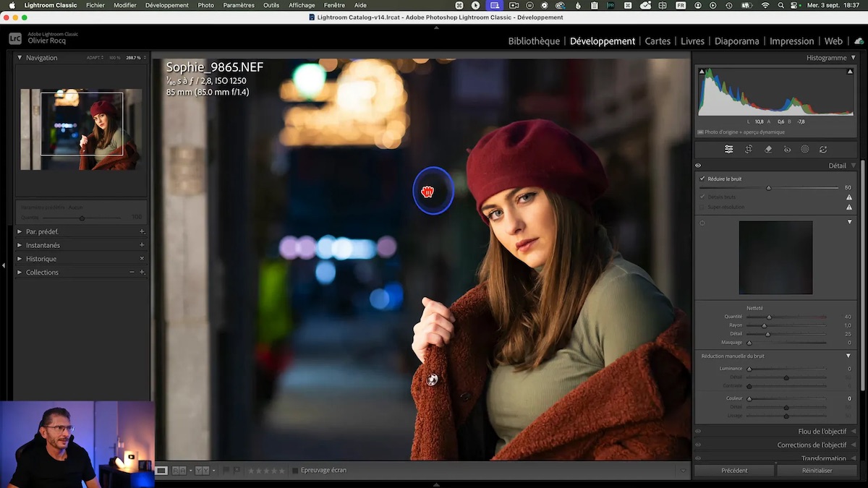Expand the Corrections de l'objectif panel

pyautogui.click(x=854, y=445)
